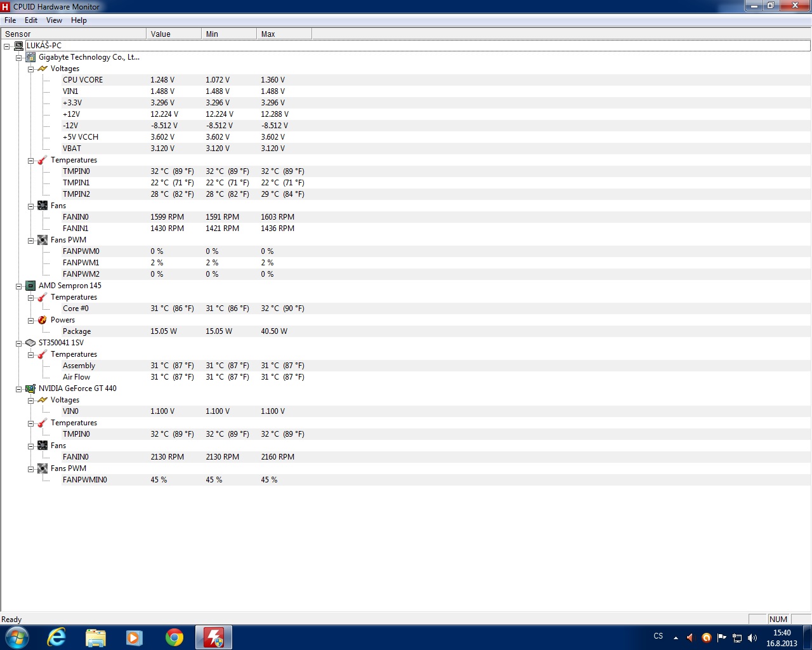Collapse the Gigabyte Temperatures group
The image size is (812, 650).
pyautogui.click(x=30, y=161)
